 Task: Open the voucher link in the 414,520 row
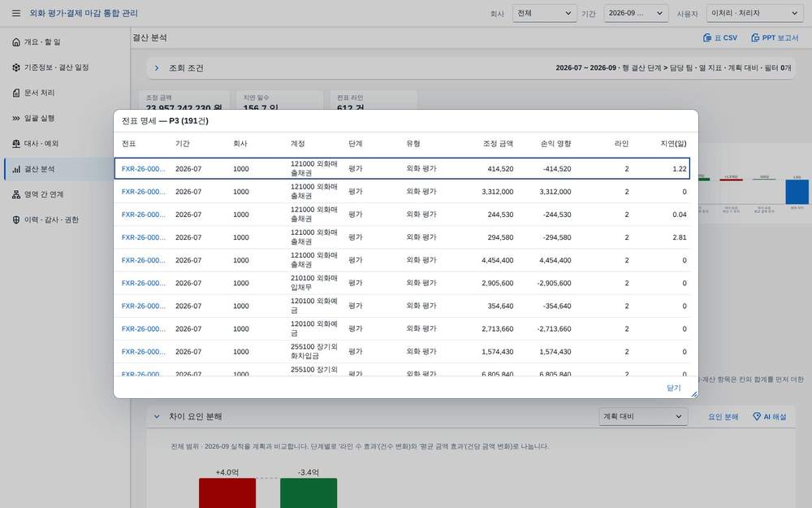[x=144, y=169]
